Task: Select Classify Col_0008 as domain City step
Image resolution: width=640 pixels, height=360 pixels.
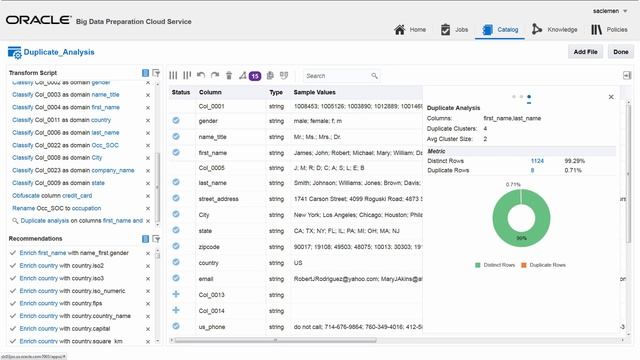Action: pyautogui.click(x=57, y=158)
